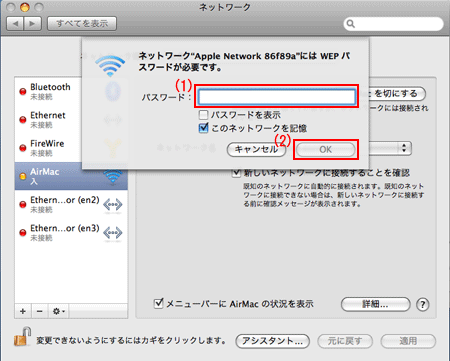Open the help question mark button

tap(423, 304)
